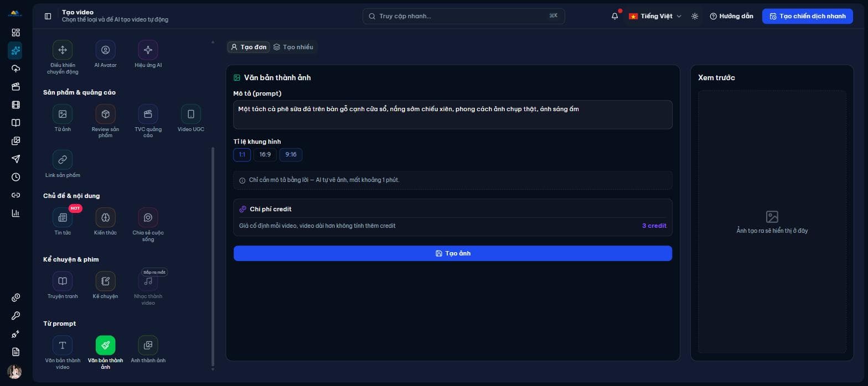Image resolution: width=868 pixels, height=386 pixels.
Task: Click the user avatar in sidebar
Action: [x=15, y=372]
